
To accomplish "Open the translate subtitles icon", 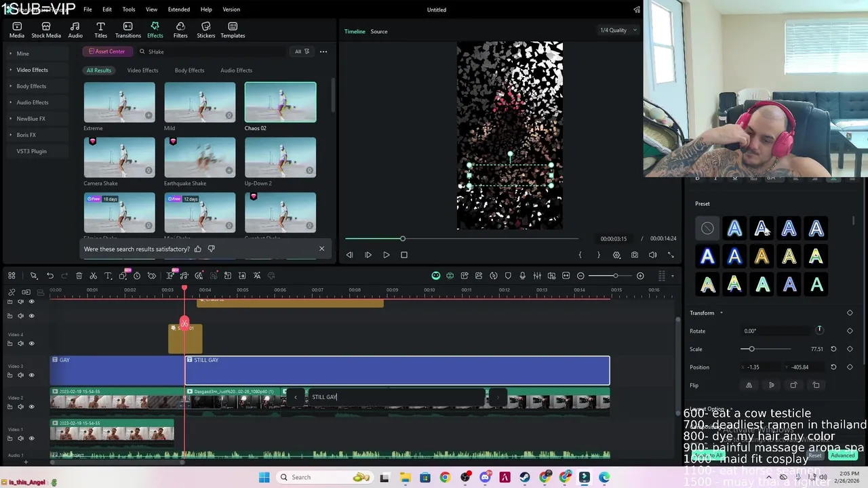I will pos(257,276).
